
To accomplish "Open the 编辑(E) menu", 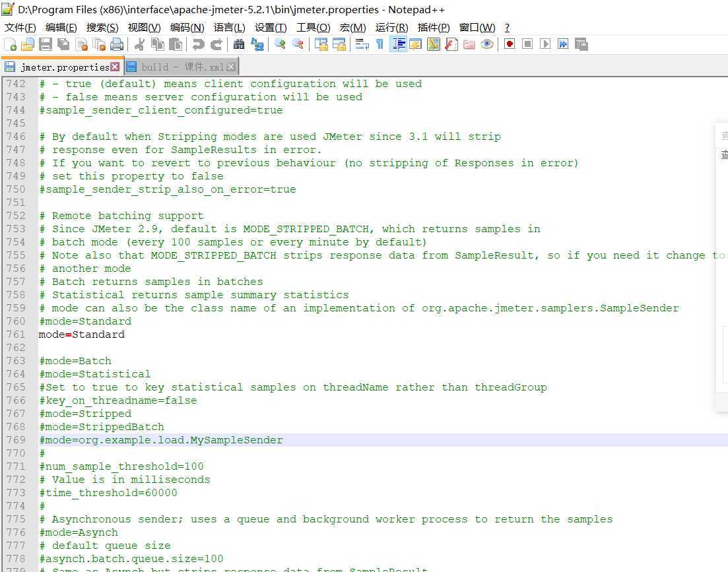I will 61,28.
